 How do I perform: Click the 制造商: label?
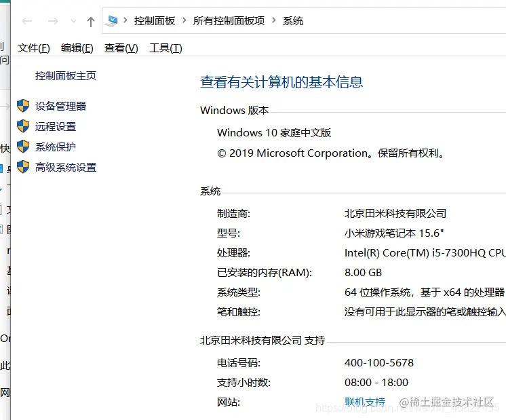233,213
